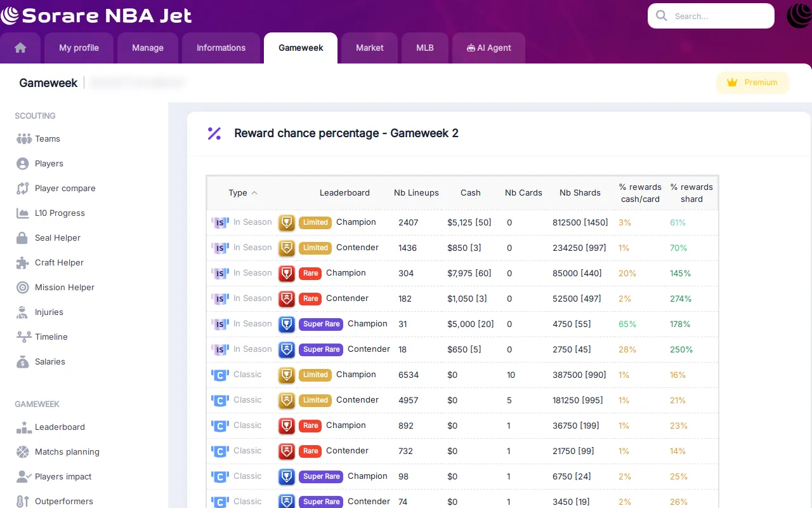This screenshot has height=508, width=812.
Task: Click the Premium button
Action: click(752, 83)
